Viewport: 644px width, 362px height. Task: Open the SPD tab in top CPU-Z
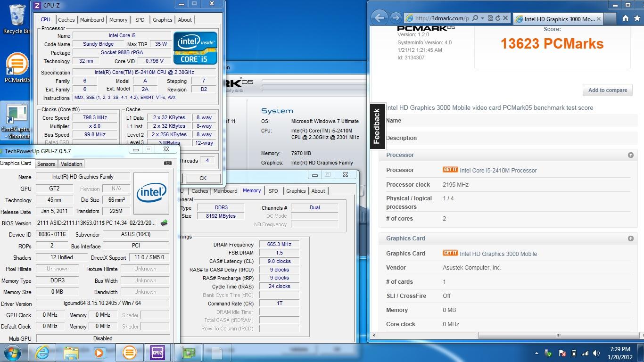pos(140,20)
